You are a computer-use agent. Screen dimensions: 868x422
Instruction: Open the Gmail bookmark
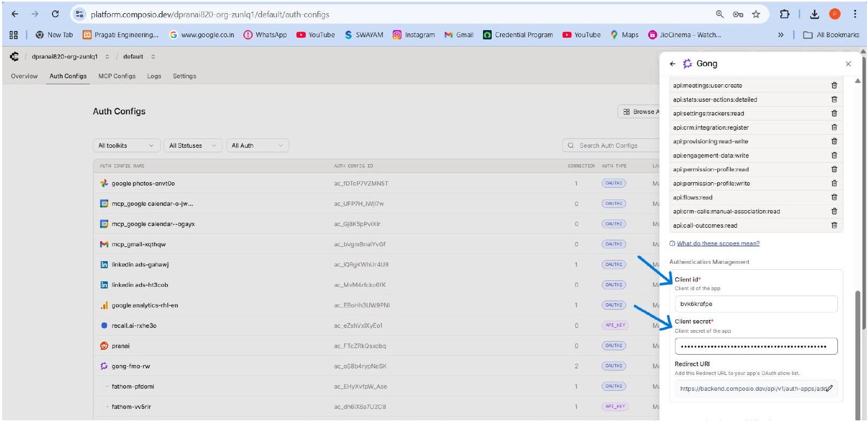pyautogui.click(x=459, y=34)
